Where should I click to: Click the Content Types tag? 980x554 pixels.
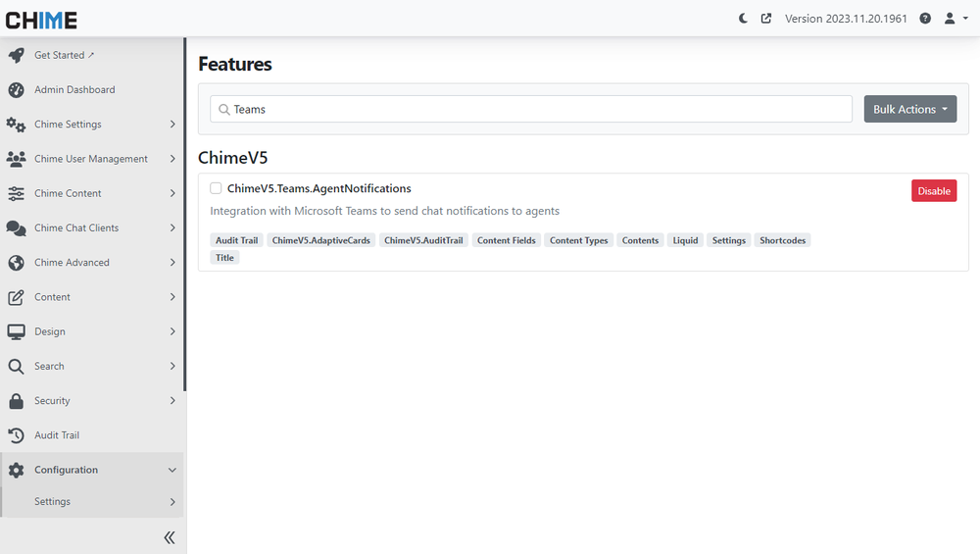coord(579,241)
